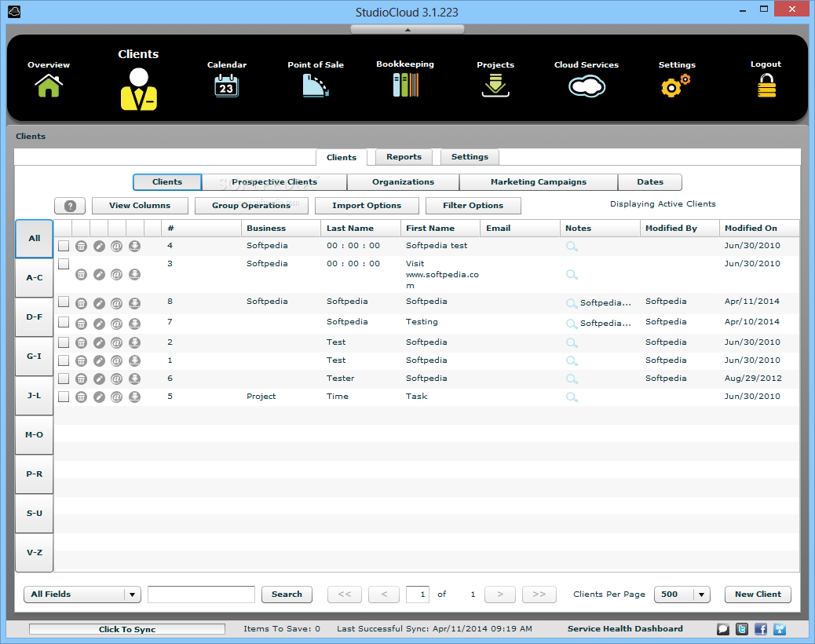Check the box for client #1
Viewport: 815px width, 644px height.
click(x=64, y=360)
